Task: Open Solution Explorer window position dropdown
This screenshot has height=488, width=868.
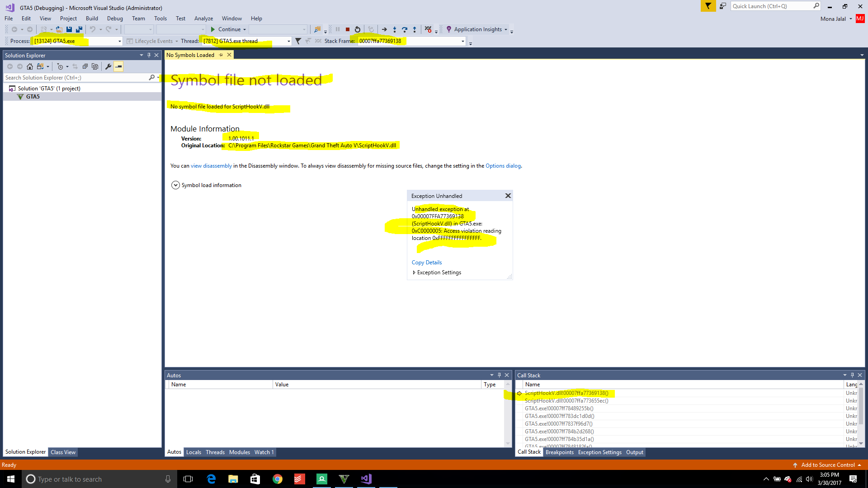Action: [141, 55]
